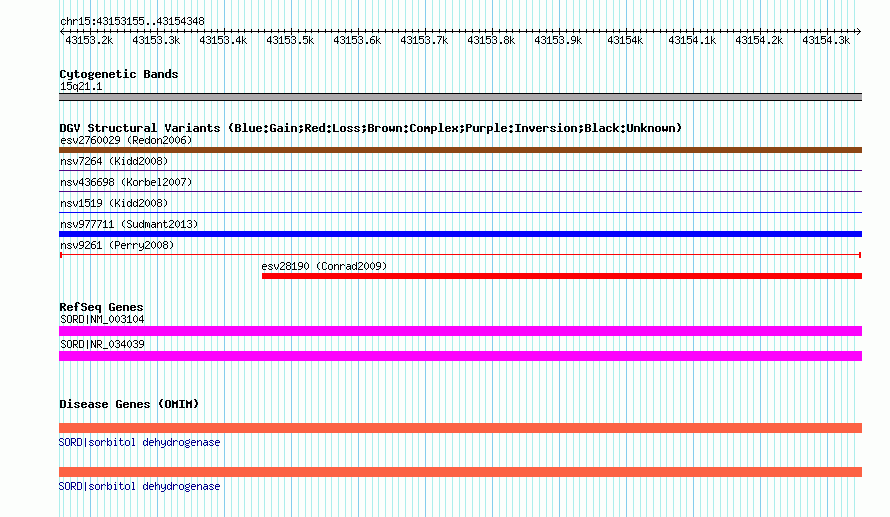Open the nsv436698 (Korbel2007) variant
Screen dimensions: 890x517
pyautogui.click(x=126, y=182)
